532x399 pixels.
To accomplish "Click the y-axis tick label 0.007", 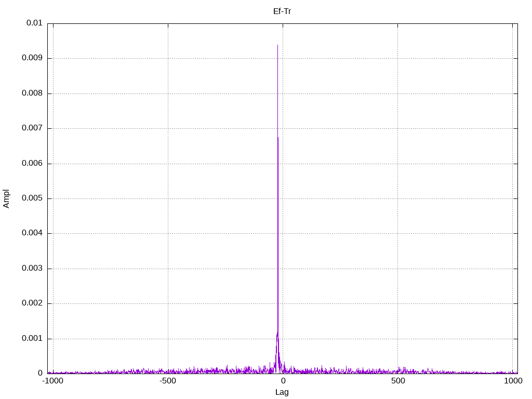I will pyautogui.click(x=32, y=128).
